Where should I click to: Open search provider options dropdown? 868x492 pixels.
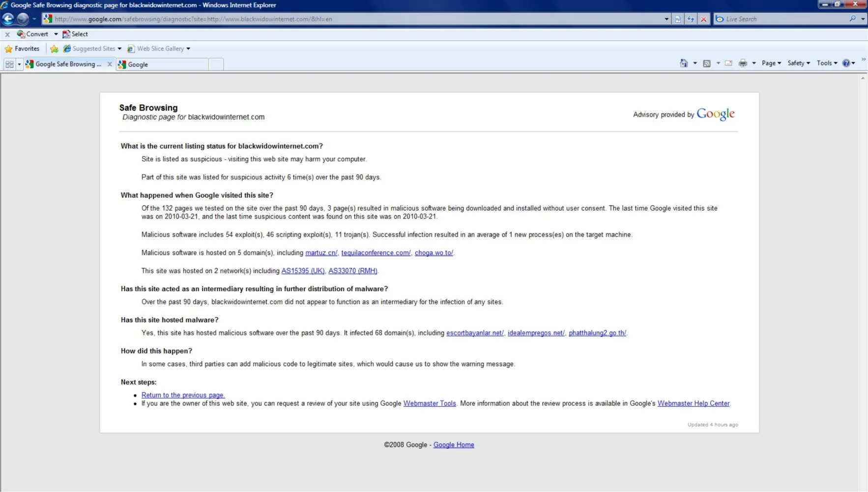click(863, 19)
